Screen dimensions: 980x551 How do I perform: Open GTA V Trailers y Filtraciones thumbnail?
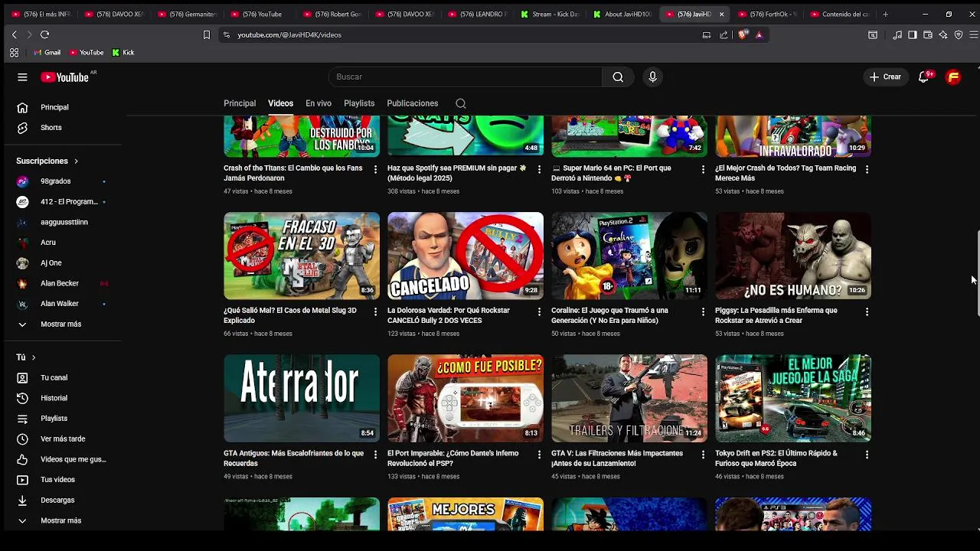point(629,398)
